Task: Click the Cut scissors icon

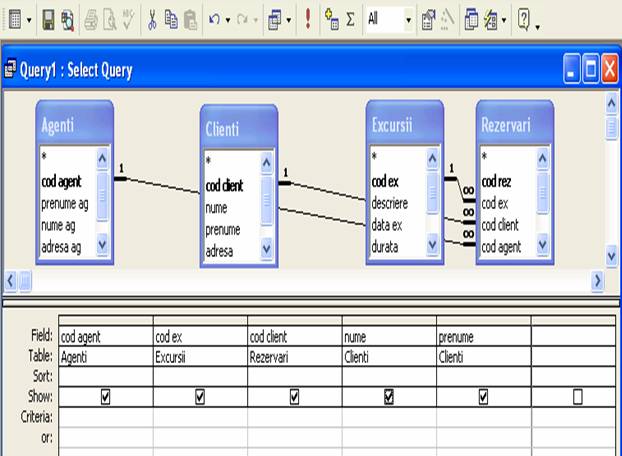Action: (152, 19)
